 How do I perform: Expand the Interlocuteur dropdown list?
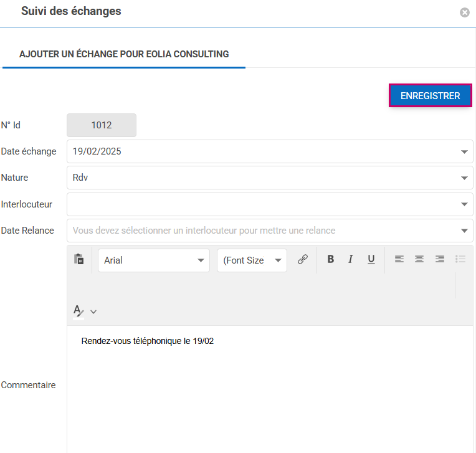[x=464, y=204]
